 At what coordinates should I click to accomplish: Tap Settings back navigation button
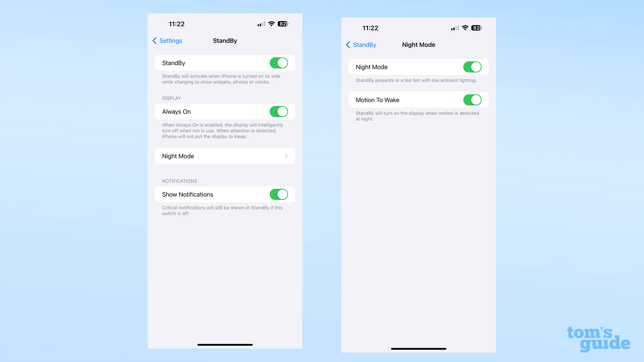pos(166,41)
